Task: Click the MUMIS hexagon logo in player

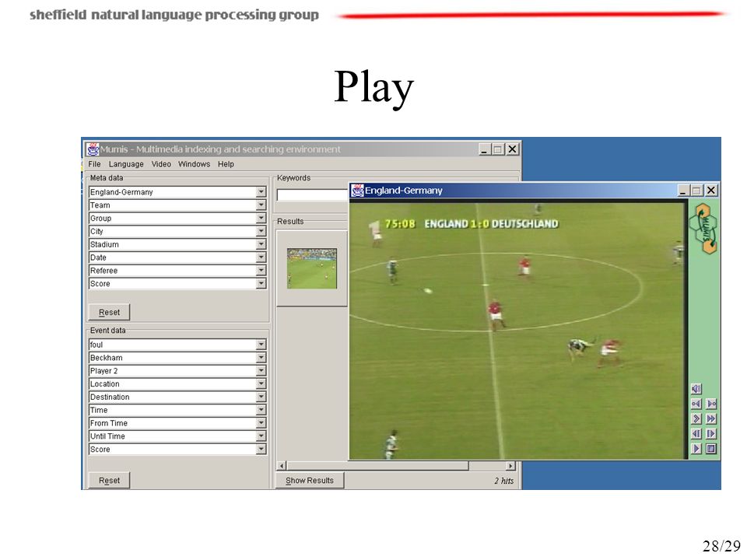Action: click(704, 229)
